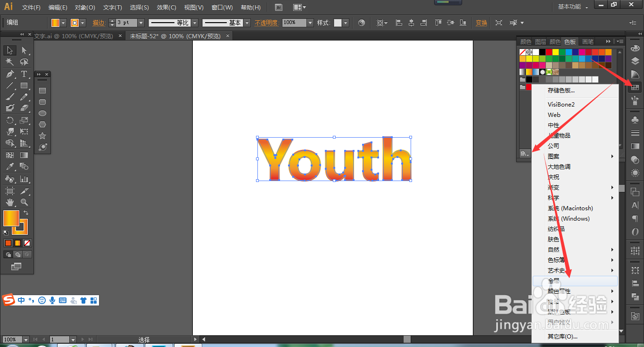Click the Bridge (Br) button
Viewport: 644px width, 347px height.
pos(279,8)
